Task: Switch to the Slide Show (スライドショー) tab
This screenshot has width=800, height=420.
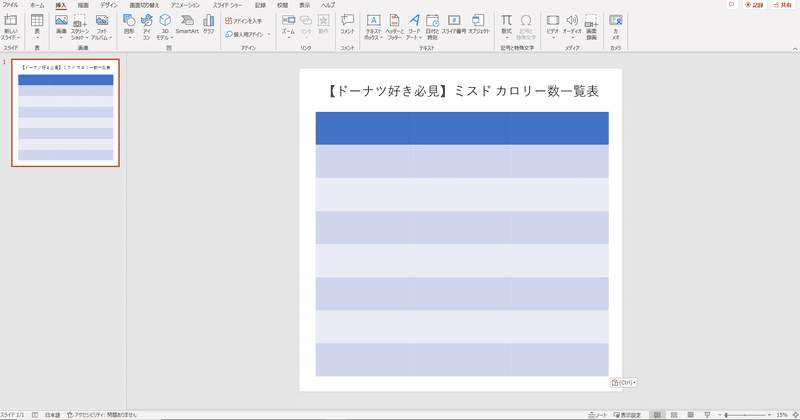Action: (x=228, y=5)
